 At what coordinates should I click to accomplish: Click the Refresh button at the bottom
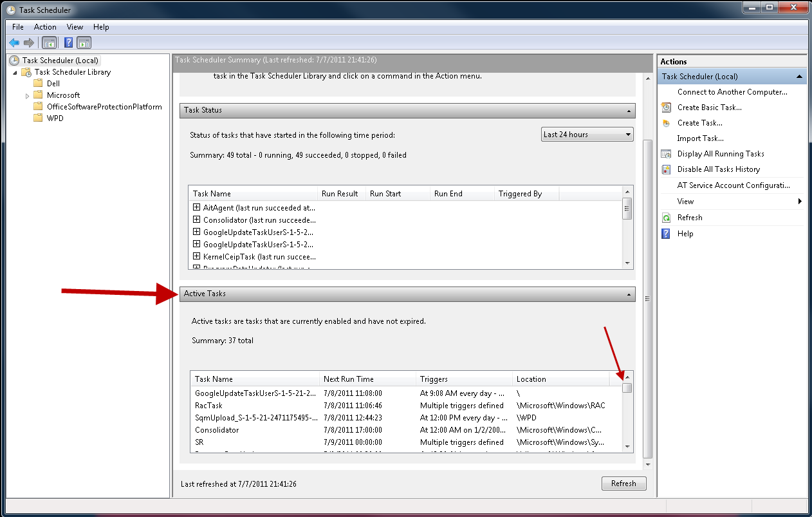pyautogui.click(x=623, y=484)
